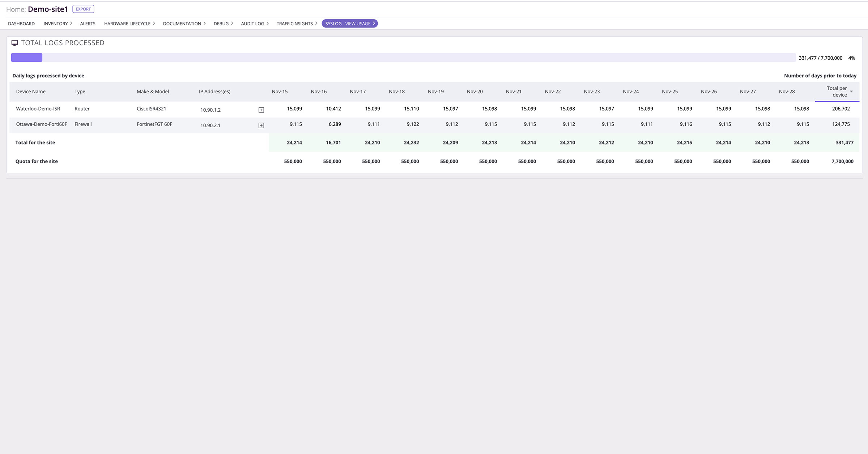Click the 331,477 / 7,700,000 usage readout
Image resolution: width=868 pixels, height=454 pixels.
point(820,58)
